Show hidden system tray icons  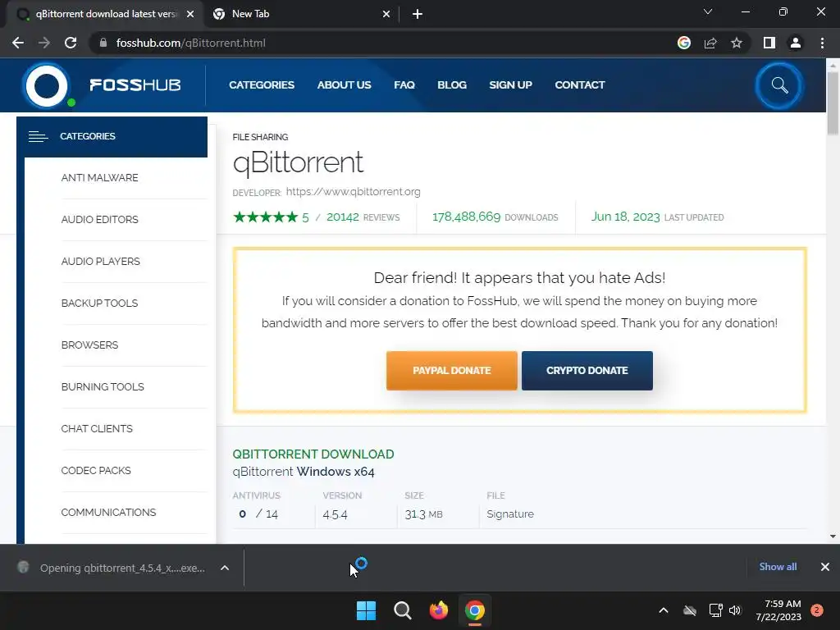click(663, 610)
